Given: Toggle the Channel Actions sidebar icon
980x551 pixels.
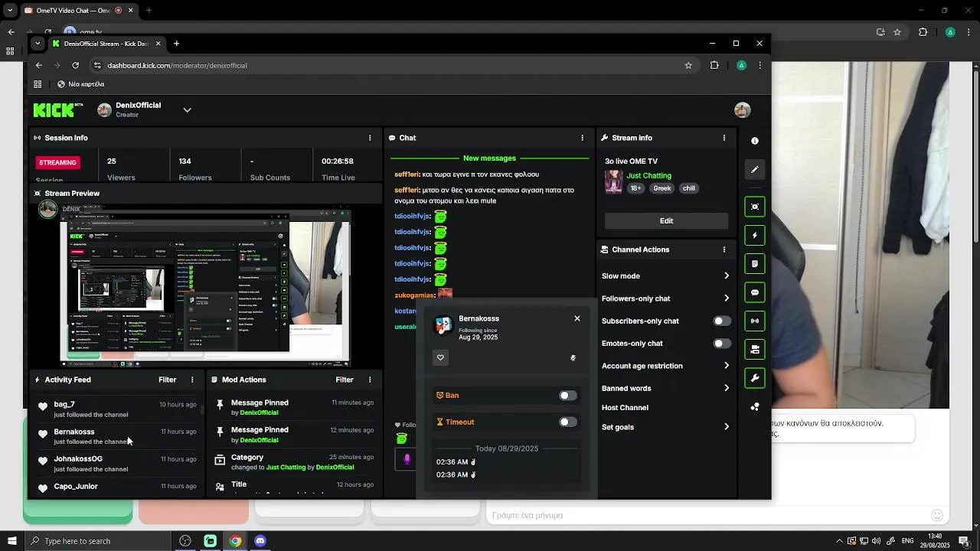Looking at the screenshot, I should tap(755, 350).
